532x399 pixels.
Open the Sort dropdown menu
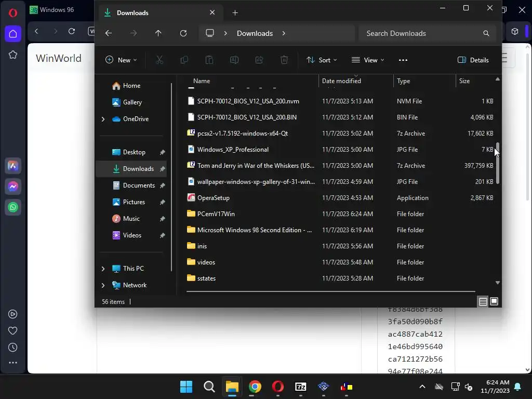coord(322,60)
